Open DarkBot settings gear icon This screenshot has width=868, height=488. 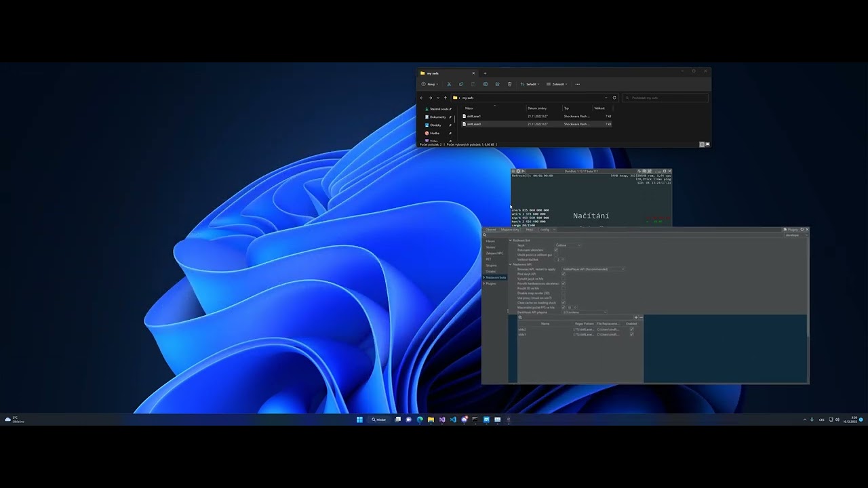pyautogui.click(x=518, y=171)
